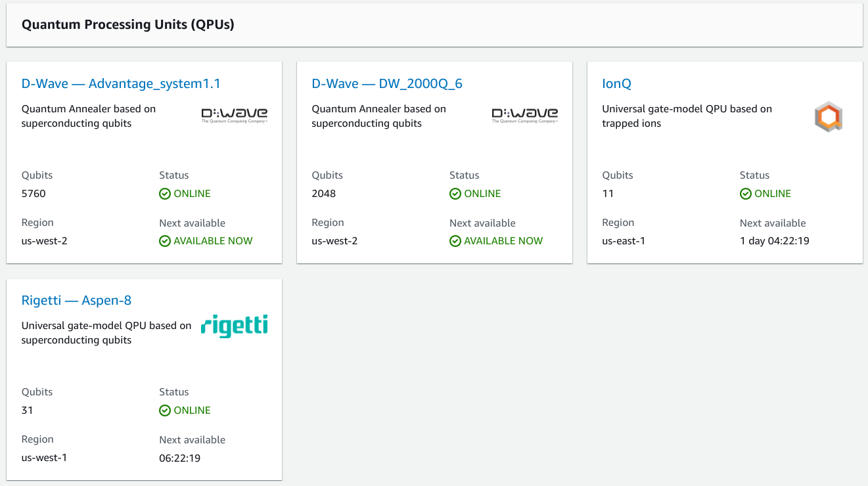Select AVAILABLE NOW text on Advantage_system1.1 card
868x486 pixels.
[213, 241]
